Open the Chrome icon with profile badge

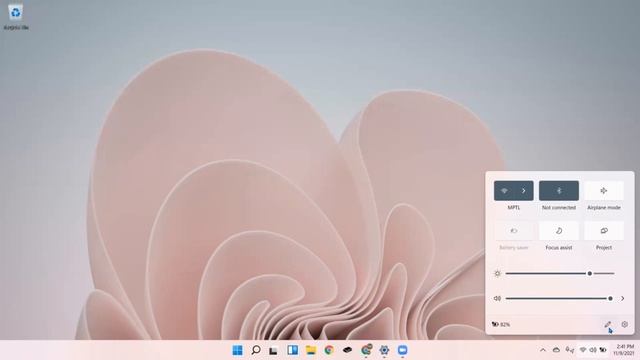point(366,350)
